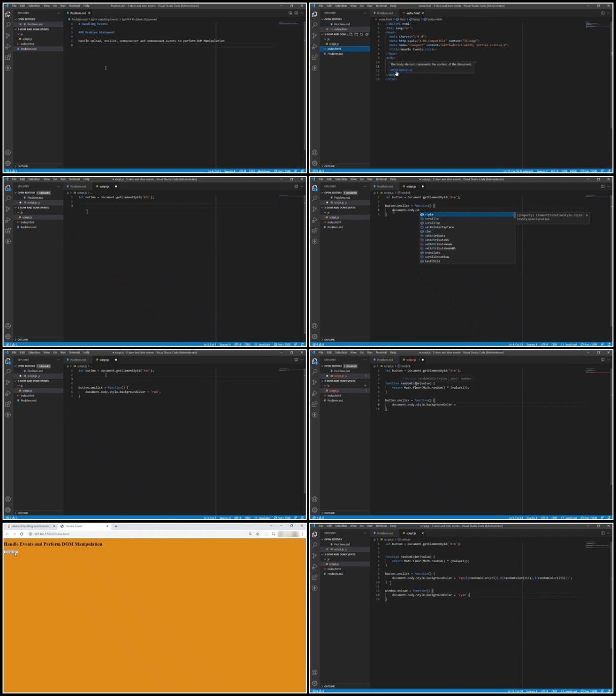Open Problem.md in the 'cyan' onload window file tree
The height and width of the screenshot is (696, 616).
[335, 574]
